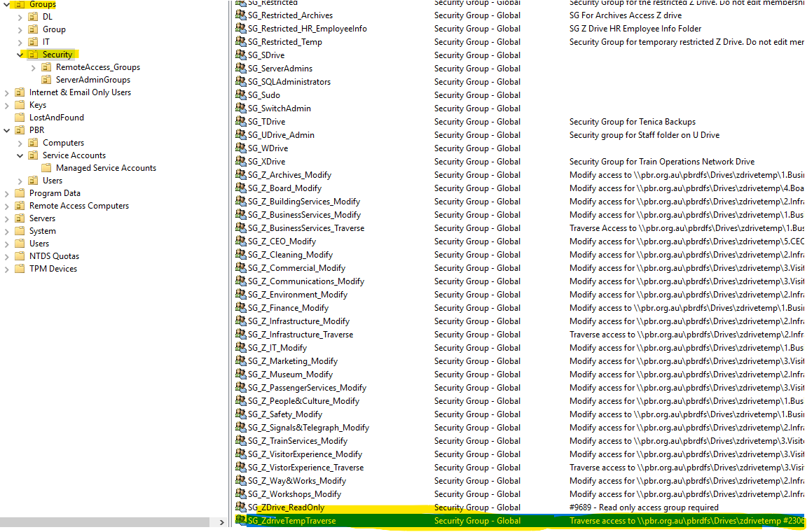Expand the RemoteAccess_Groups node
The height and width of the screenshot is (532, 807).
34,67
